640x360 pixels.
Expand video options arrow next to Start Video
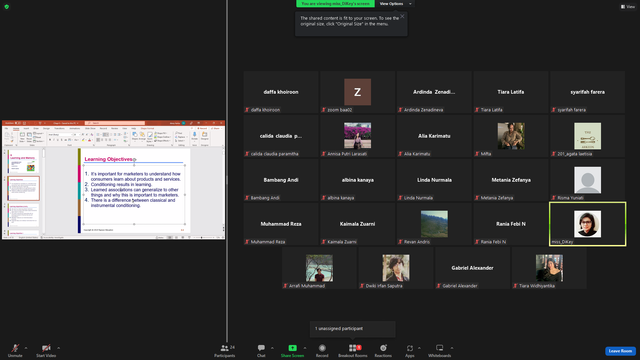58,348
